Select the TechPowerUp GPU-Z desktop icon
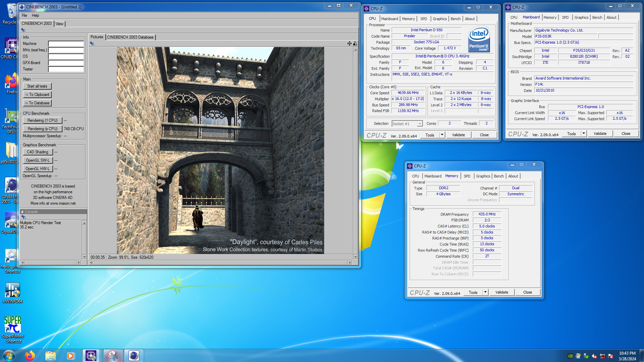The width and height of the screenshot is (644, 362). (x=10, y=121)
